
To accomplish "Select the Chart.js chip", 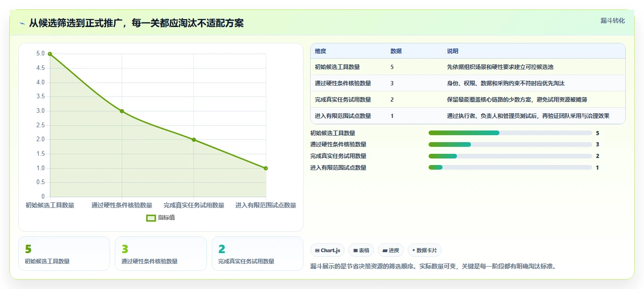I will (327, 250).
